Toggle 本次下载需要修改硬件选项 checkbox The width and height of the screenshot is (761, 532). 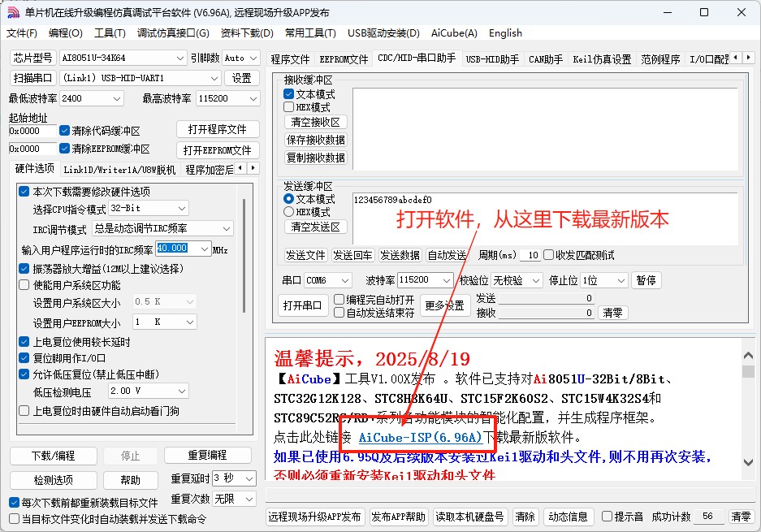[24, 192]
